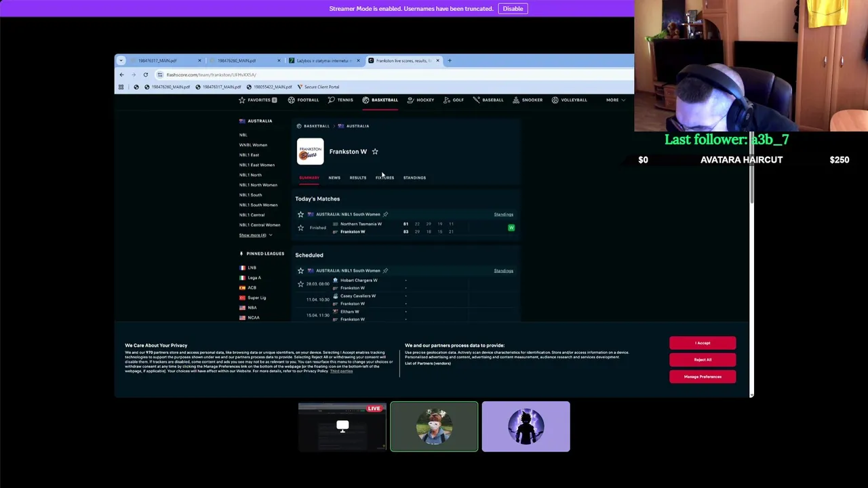
Task: Close the Frankston live scores tab
Action: [x=437, y=60]
